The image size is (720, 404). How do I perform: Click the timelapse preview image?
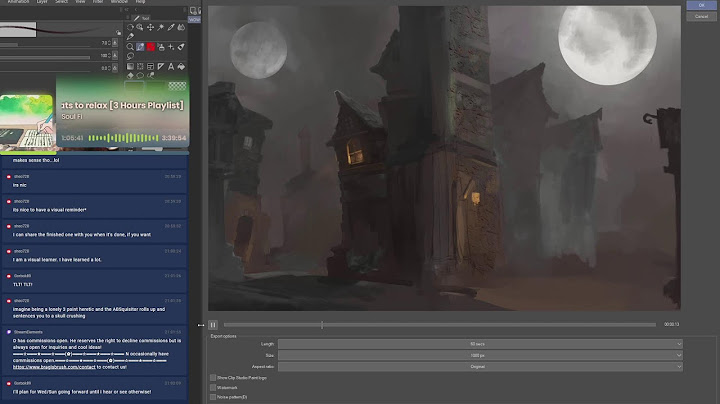[x=444, y=158]
